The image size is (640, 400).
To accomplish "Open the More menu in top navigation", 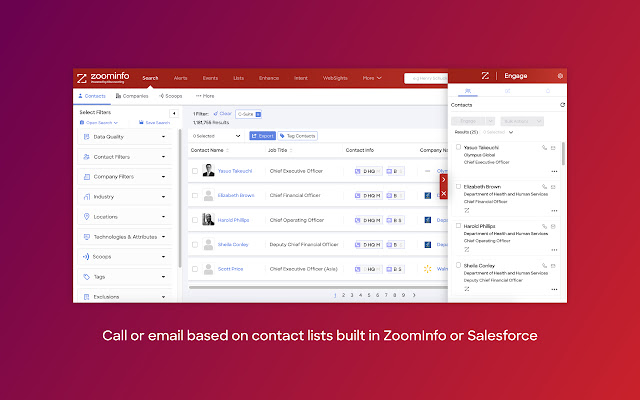I will pos(372,78).
